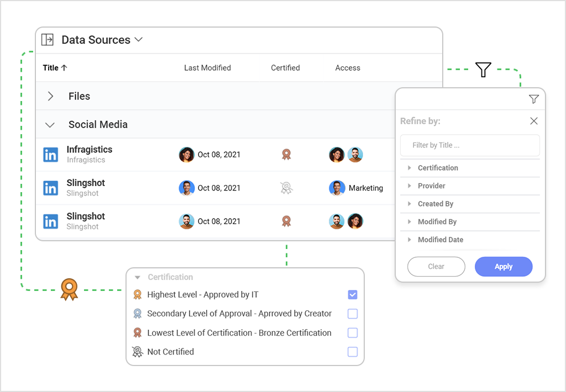Viewport: 566px width, 392px height.
Task: Close the Refine by panel
Action: (534, 121)
